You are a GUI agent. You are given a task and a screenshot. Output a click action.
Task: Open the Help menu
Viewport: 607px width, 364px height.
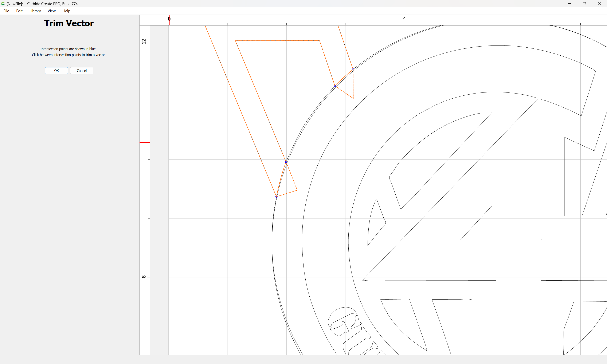point(66,11)
